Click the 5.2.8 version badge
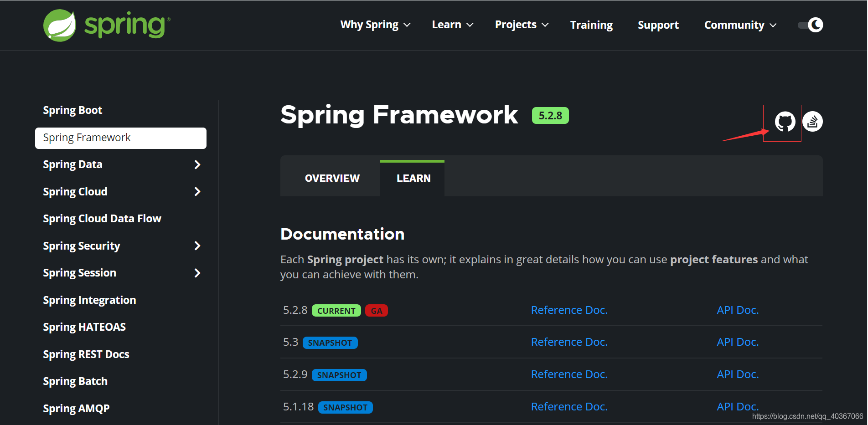 click(x=550, y=116)
